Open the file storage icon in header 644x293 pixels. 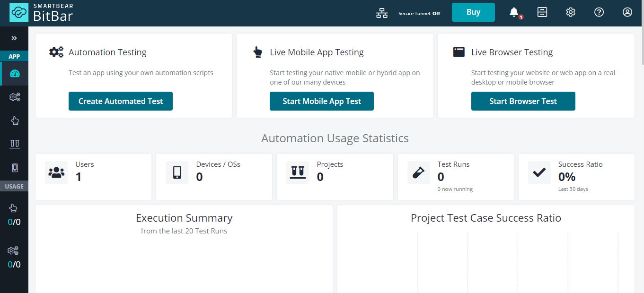pyautogui.click(x=542, y=12)
